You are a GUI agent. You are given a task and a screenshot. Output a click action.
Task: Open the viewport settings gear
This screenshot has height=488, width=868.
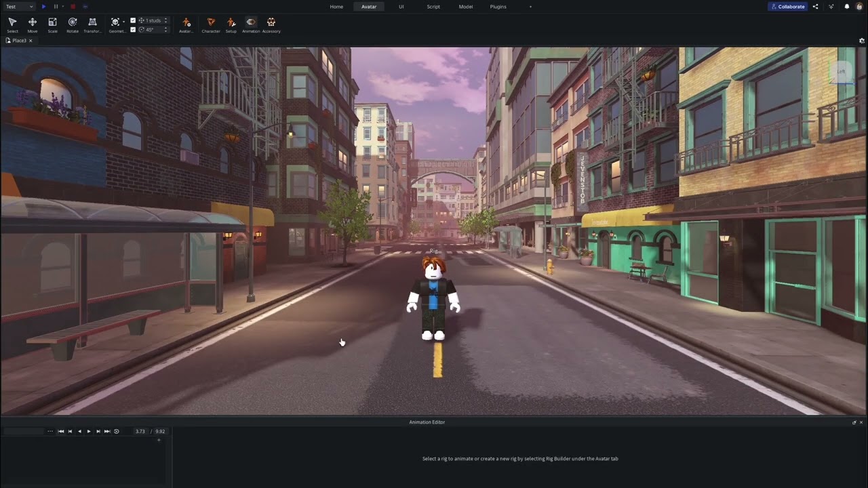point(861,41)
